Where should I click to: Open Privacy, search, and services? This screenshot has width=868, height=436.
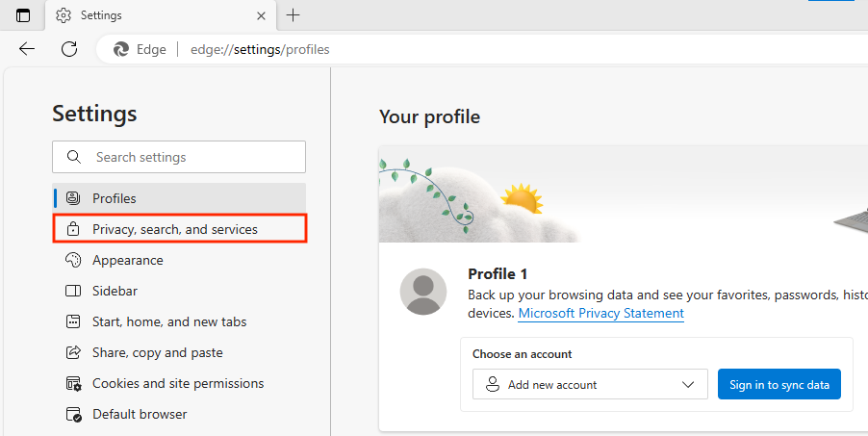coord(175,229)
